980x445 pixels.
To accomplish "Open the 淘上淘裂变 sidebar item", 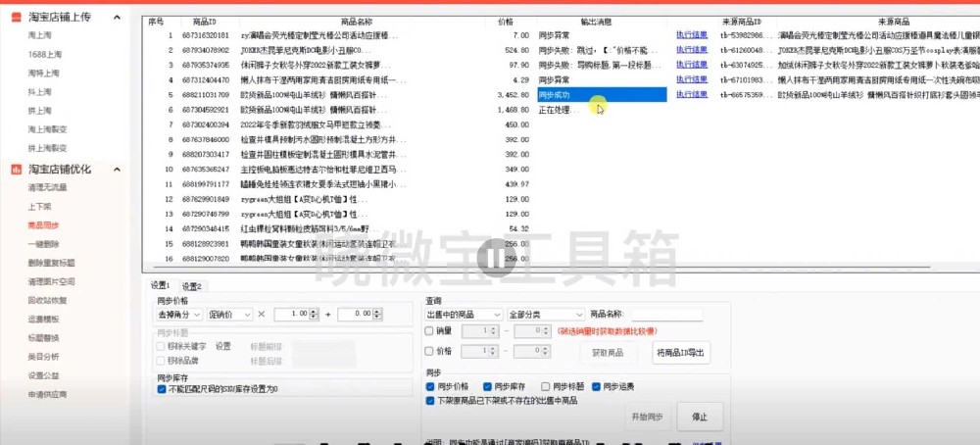I will (x=47, y=129).
